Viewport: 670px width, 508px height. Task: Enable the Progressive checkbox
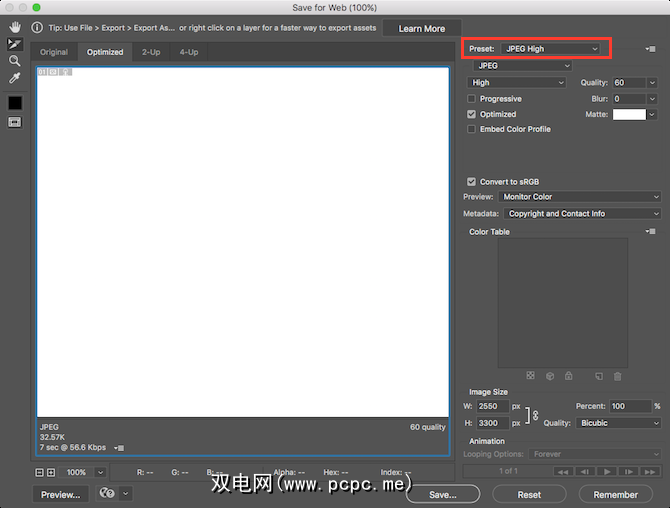click(471, 99)
